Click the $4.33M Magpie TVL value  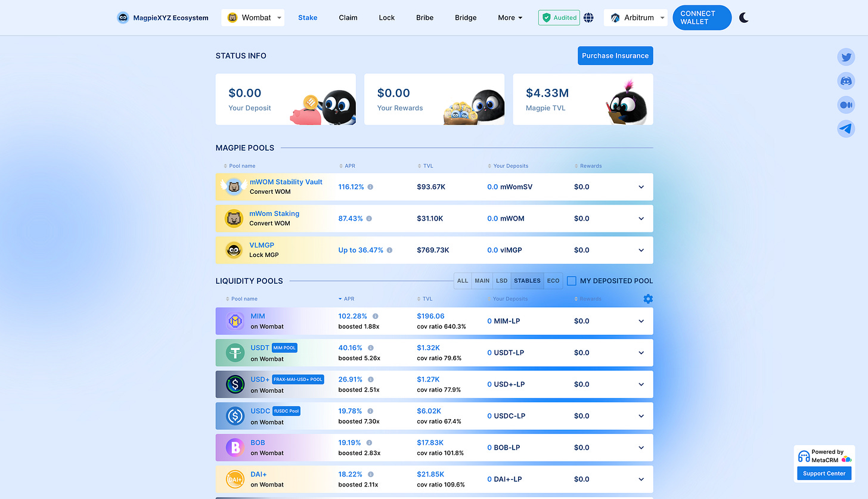click(547, 93)
